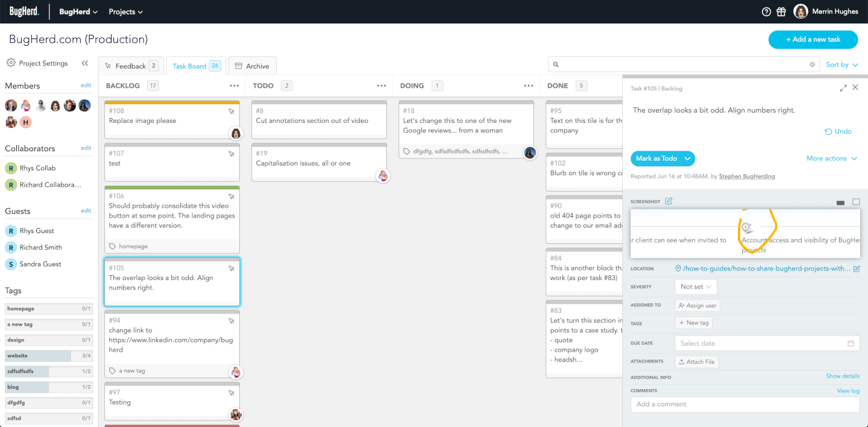Viewport: 868px width, 427px height.
Task: Edit the Members list
Action: coord(86,85)
